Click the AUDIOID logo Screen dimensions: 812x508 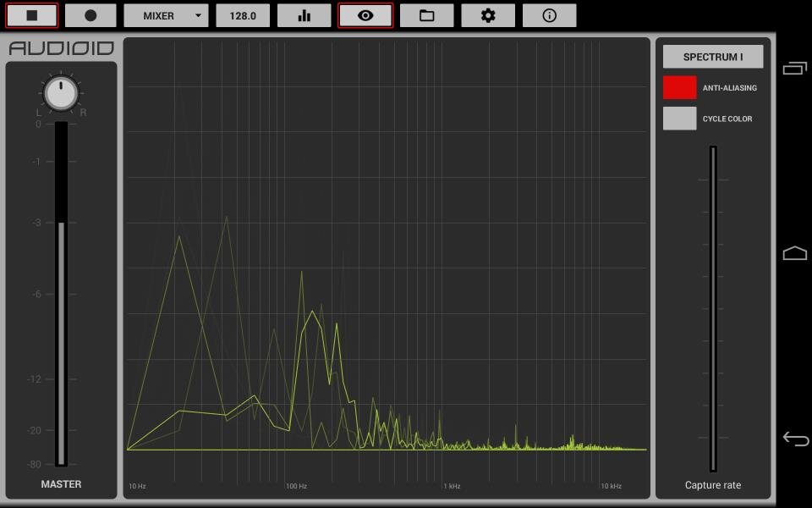(61, 48)
